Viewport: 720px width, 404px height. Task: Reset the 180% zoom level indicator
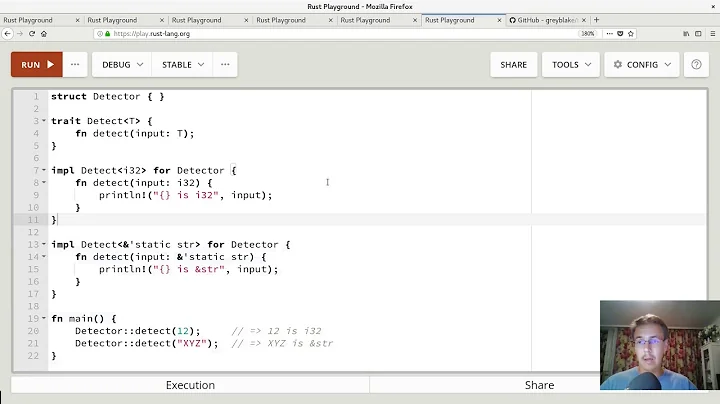pyautogui.click(x=588, y=34)
